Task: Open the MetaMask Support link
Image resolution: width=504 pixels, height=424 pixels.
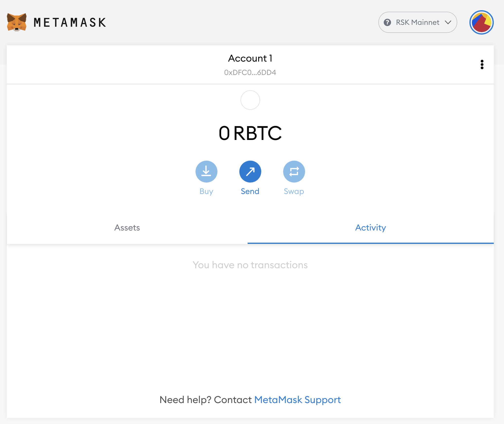Action: [297, 400]
